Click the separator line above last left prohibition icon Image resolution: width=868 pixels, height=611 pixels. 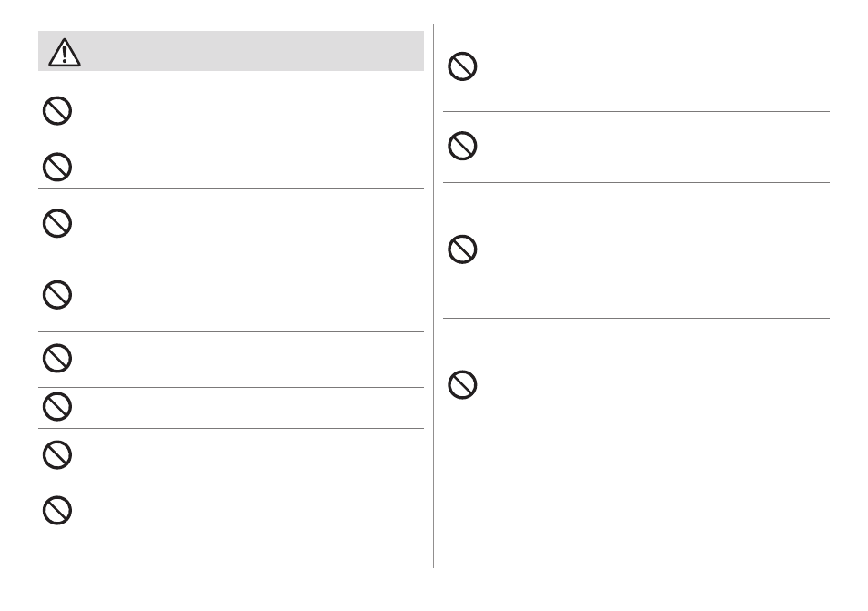point(231,484)
